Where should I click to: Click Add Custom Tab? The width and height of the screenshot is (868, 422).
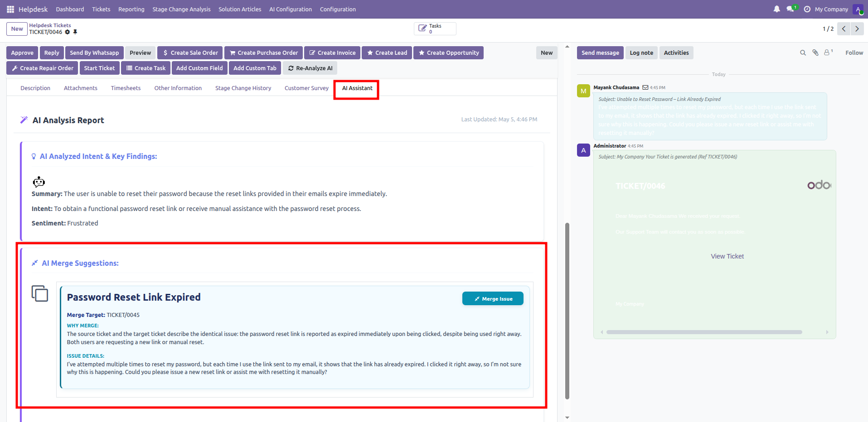(255, 68)
